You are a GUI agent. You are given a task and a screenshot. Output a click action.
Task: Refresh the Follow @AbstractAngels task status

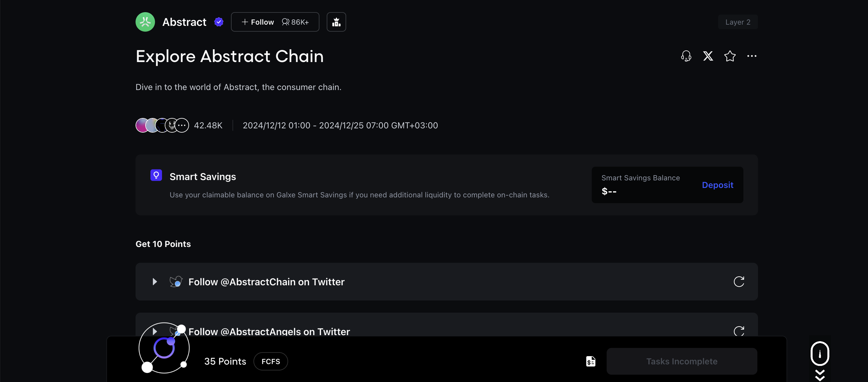pyautogui.click(x=739, y=331)
